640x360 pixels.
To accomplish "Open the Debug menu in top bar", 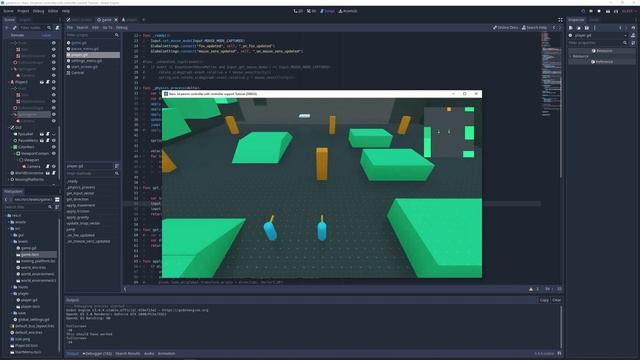I will pos(38,11).
